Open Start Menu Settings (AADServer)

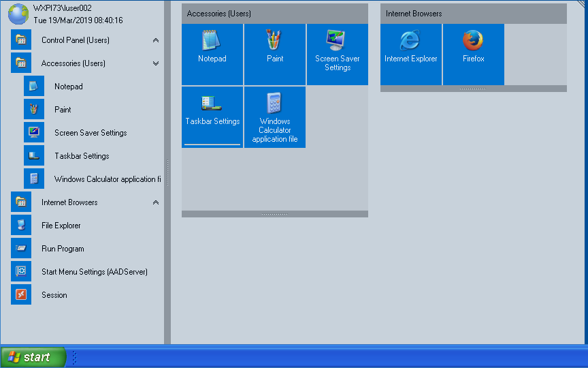[94, 272]
